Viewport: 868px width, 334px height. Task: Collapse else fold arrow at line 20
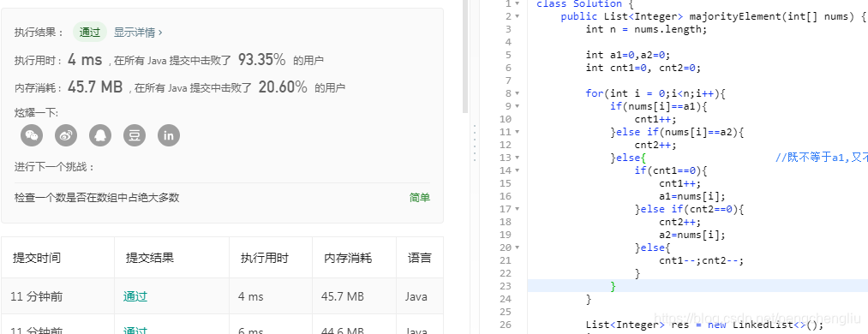[517, 248]
